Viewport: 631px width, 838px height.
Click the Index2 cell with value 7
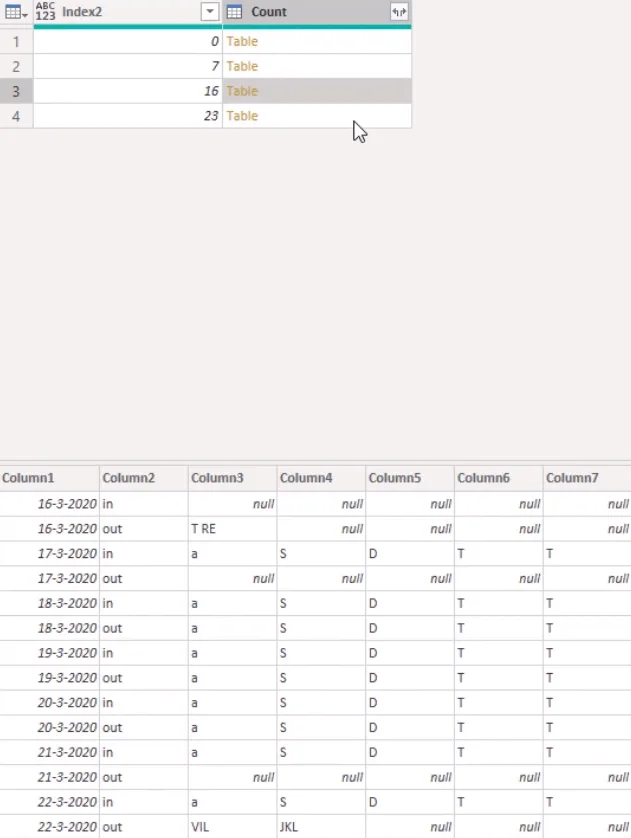[x=128, y=66]
